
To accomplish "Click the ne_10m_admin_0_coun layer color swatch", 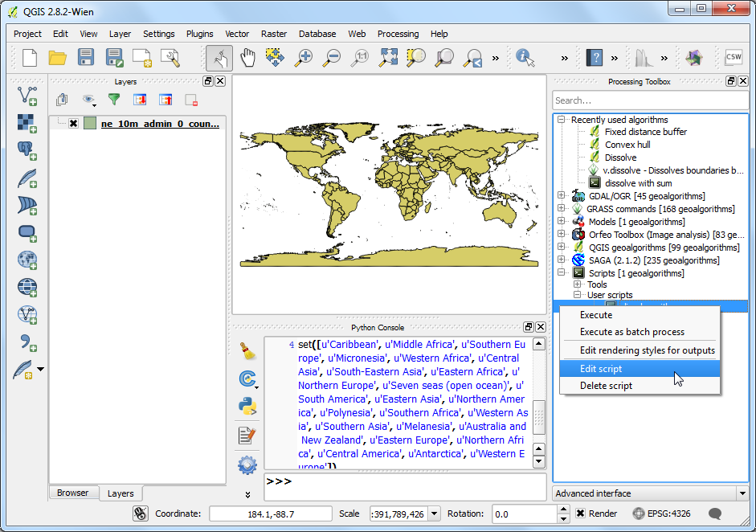I will pyautogui.click(x=90, y=124).
